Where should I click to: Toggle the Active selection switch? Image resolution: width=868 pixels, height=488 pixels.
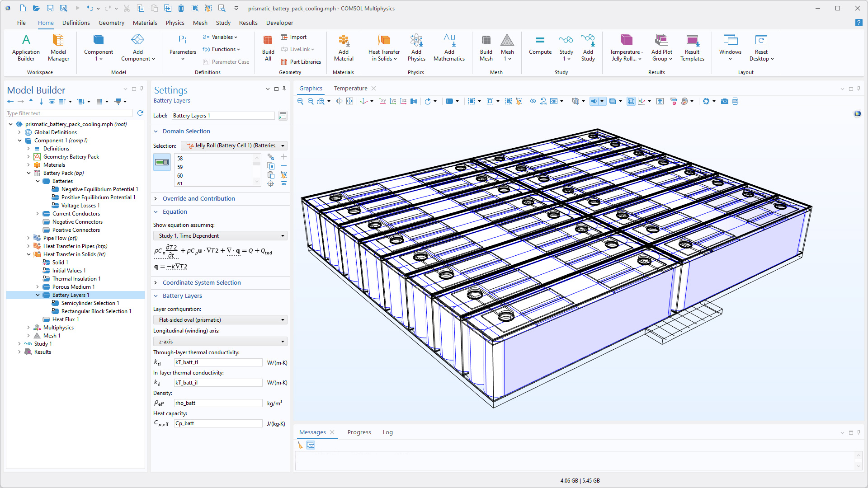(x=162, y=162)
